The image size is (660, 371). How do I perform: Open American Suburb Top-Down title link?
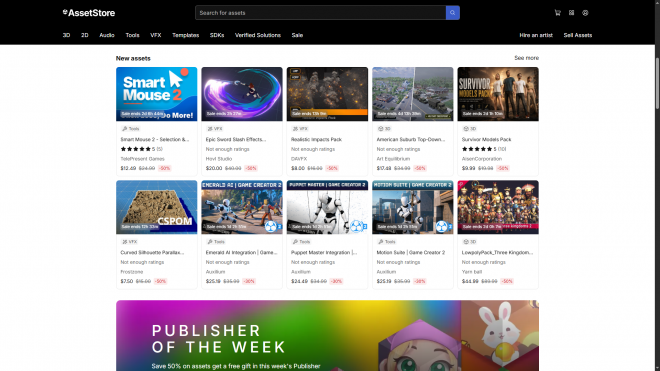[x=410, y=139]
